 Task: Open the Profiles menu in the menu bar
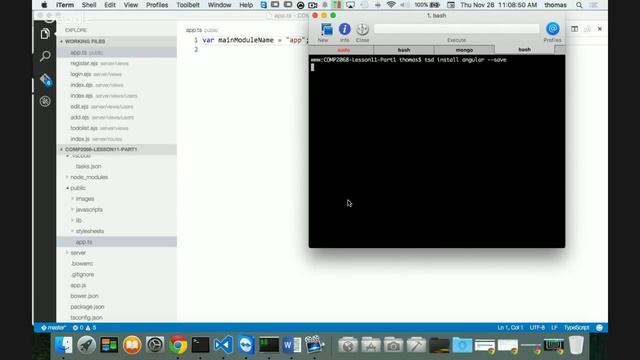click(157, 5)
